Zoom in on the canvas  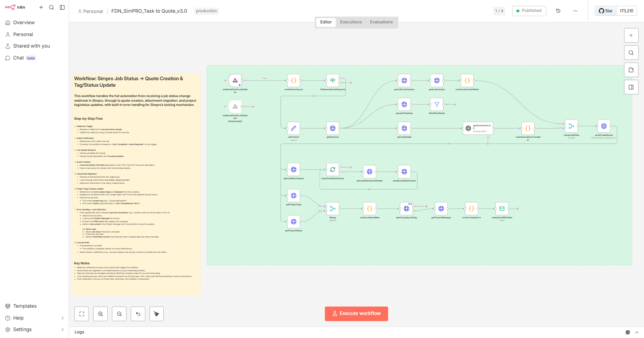click(x=100, y=314)
